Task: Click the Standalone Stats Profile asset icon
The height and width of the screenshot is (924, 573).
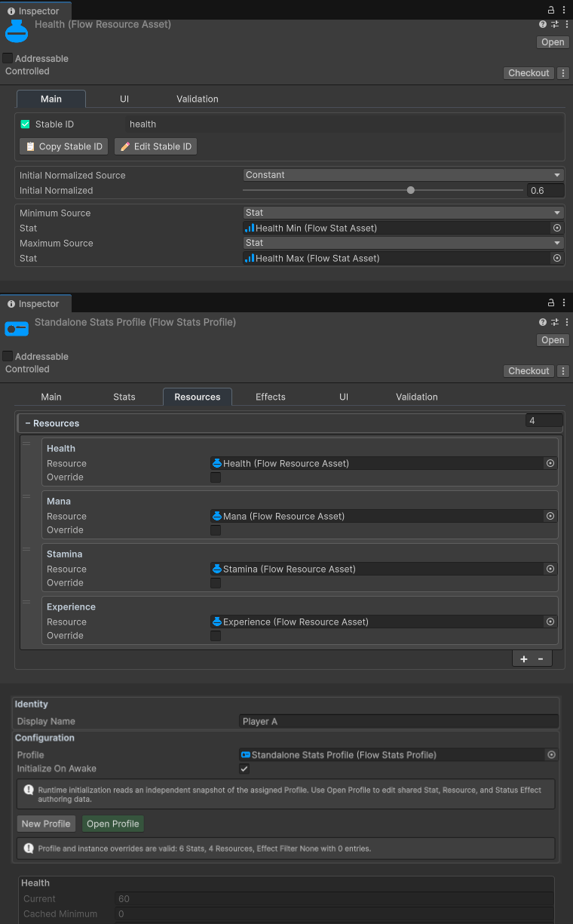Action: pos(17,329)
